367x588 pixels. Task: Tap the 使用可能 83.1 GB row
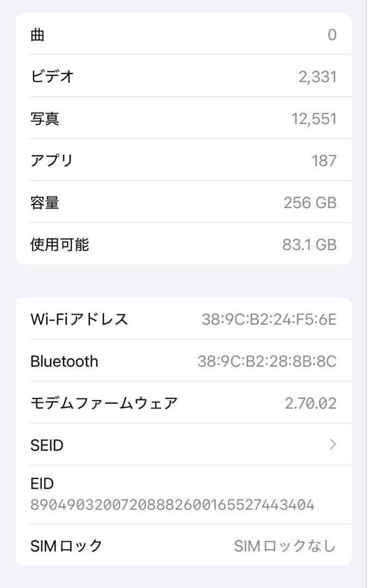(x=183, y=244)
